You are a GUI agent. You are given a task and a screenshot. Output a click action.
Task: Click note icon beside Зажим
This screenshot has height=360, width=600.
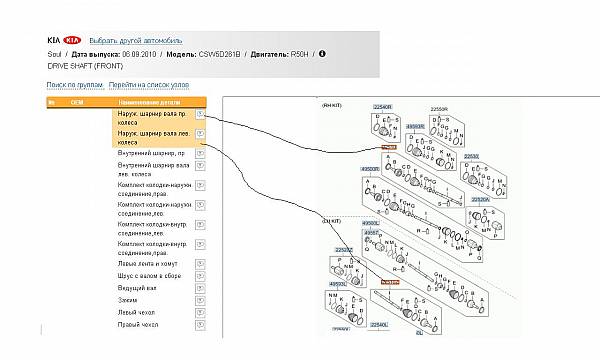200,301
